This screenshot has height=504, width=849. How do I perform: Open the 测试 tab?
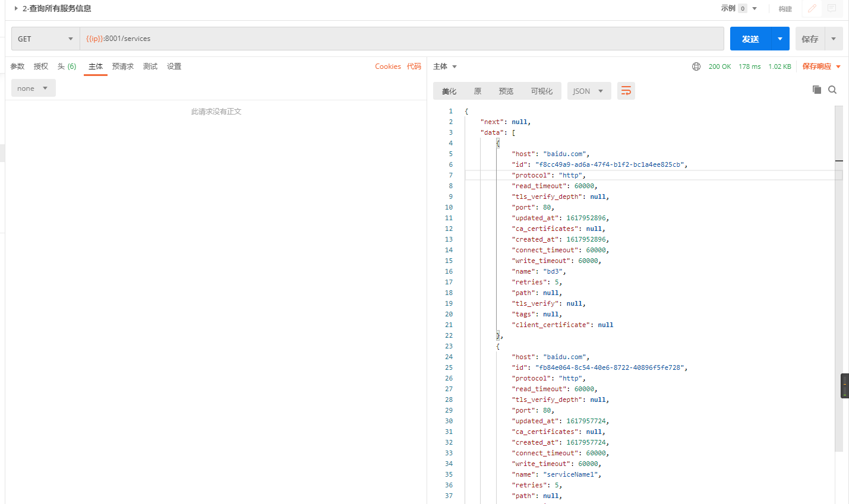tap(150, 66)
